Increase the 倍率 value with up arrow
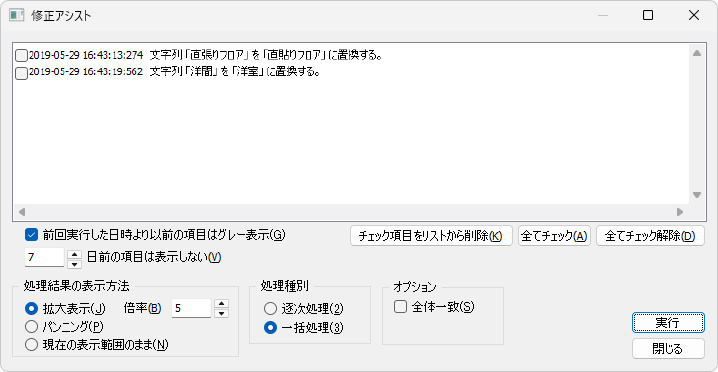The height and width of the screenshot is (372, 718). [222, 303]
